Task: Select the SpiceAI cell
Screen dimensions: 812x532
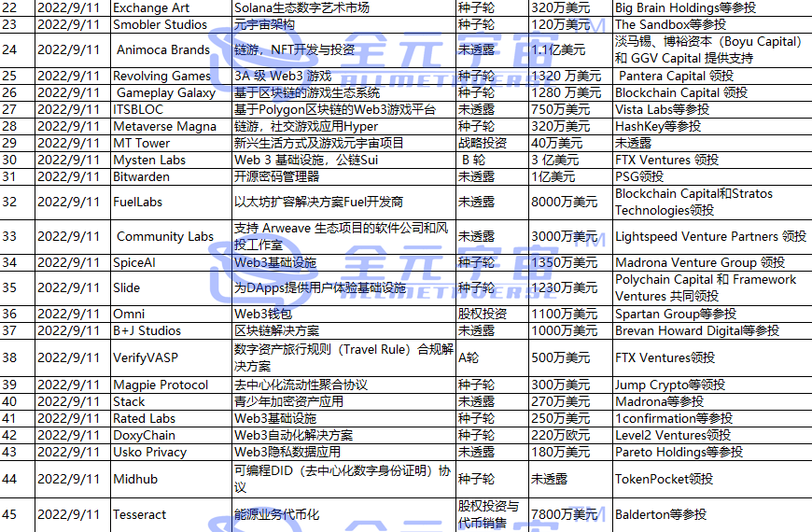Action: [171, 262]
